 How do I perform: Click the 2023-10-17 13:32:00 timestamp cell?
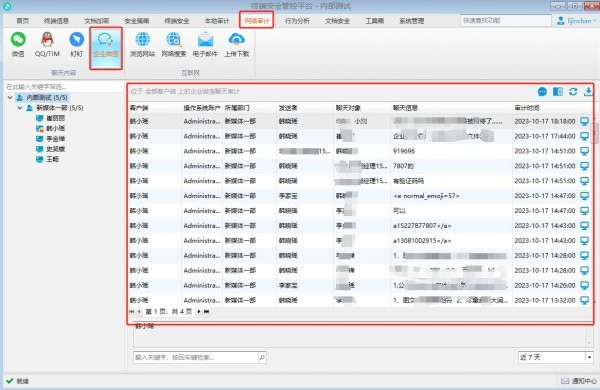[545, 300]
